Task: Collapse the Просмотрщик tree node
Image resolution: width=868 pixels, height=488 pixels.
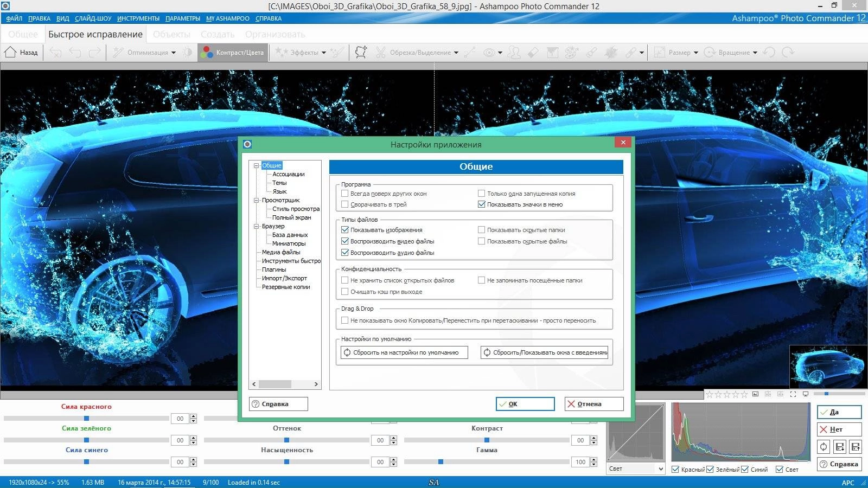Action: [x=257, y=200]
